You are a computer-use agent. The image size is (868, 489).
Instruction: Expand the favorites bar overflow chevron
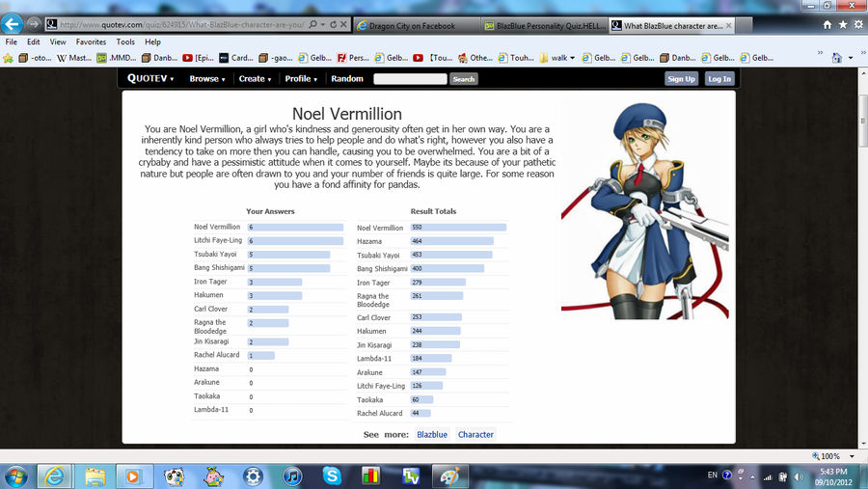tap(820, 53)
